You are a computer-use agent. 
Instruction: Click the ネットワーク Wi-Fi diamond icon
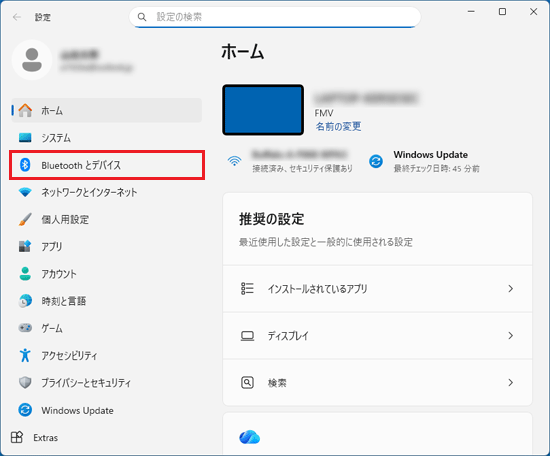(x=25, y=192)
